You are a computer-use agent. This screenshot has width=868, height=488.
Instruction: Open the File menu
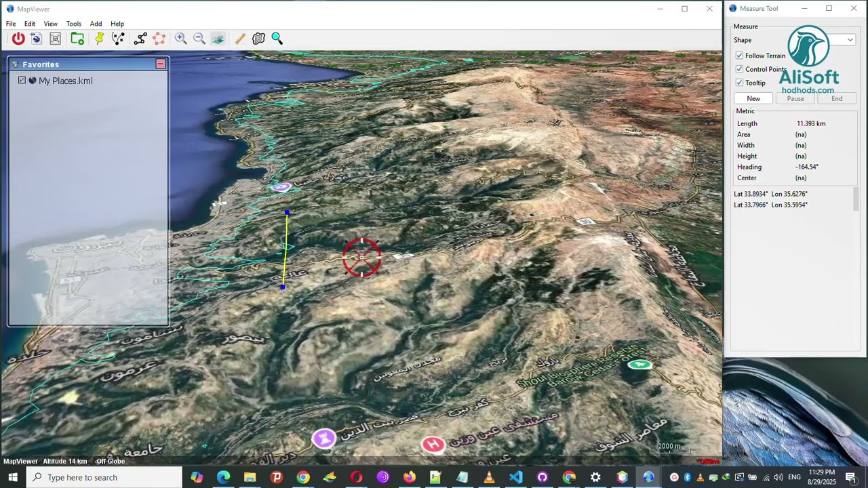[x=11, y=24]
